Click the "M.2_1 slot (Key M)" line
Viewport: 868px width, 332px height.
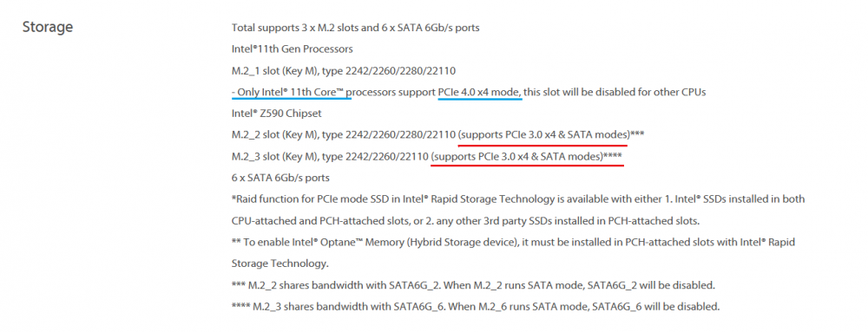pyautogui.click(x=344, y=71)
